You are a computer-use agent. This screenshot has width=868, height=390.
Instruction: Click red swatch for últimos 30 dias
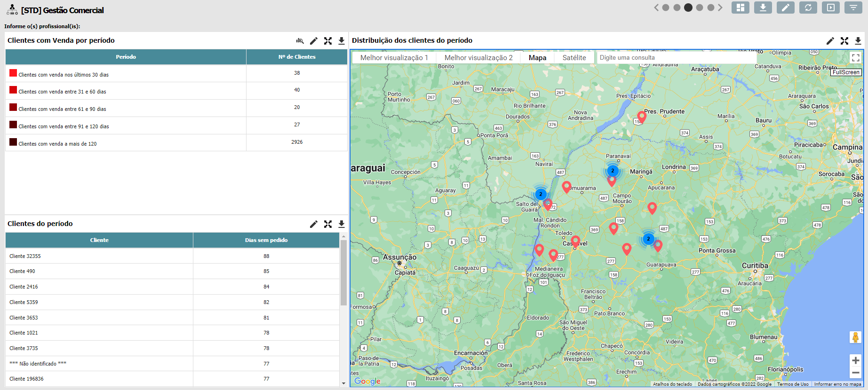pyautogui.click(x=13, y=73)
